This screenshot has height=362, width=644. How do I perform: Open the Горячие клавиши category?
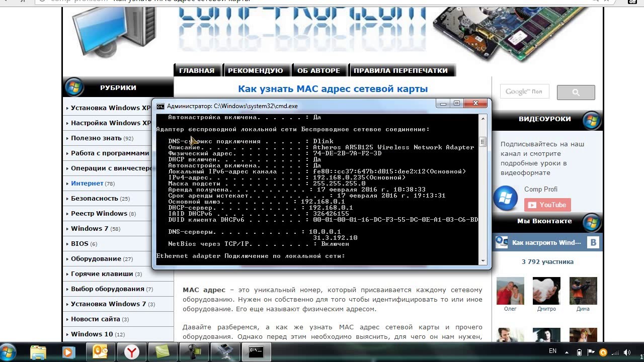point(102,274)
